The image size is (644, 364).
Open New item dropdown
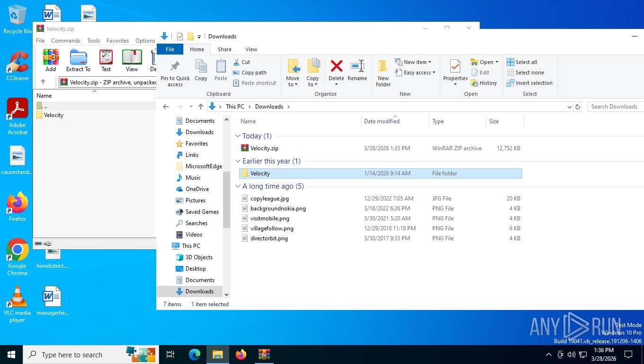click(413, 62)
